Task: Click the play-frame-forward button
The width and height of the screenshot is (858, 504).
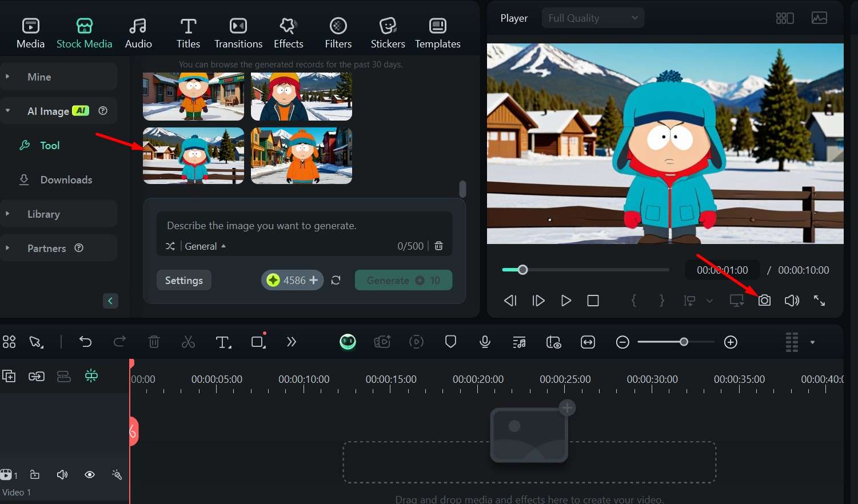Action: 538,301
